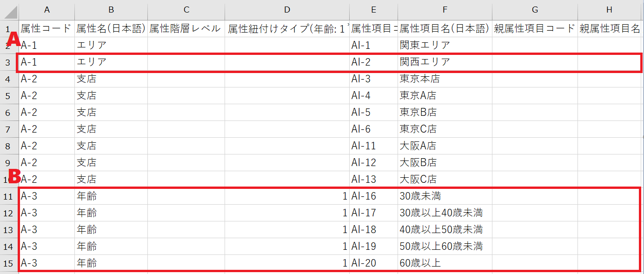This screenshot has width=644, height=274.
Task: Select the column D header
Action: [287, 10]
